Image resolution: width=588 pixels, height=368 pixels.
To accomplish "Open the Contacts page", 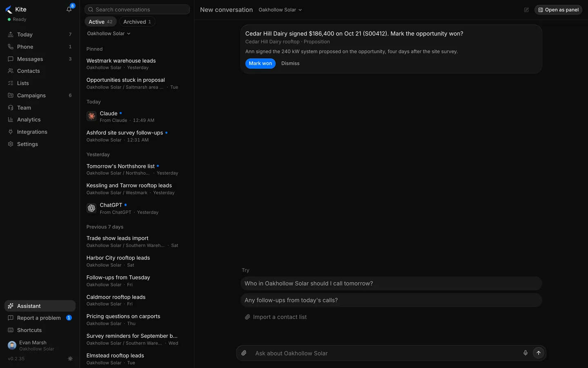I will coord(40,71).
